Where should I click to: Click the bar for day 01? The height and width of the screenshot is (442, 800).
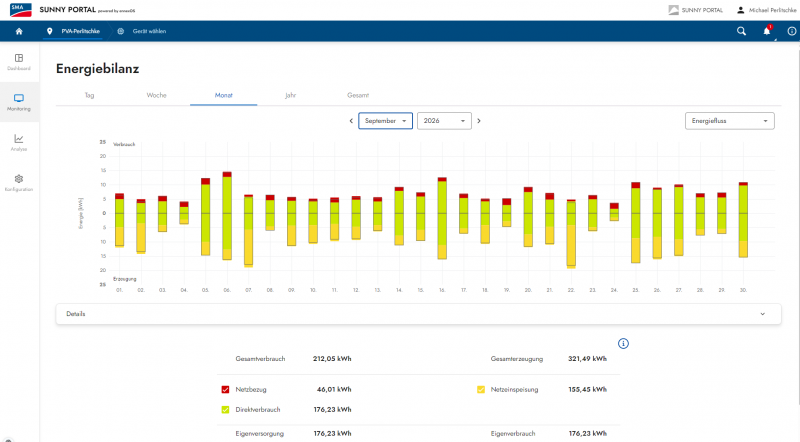(119, 220)
